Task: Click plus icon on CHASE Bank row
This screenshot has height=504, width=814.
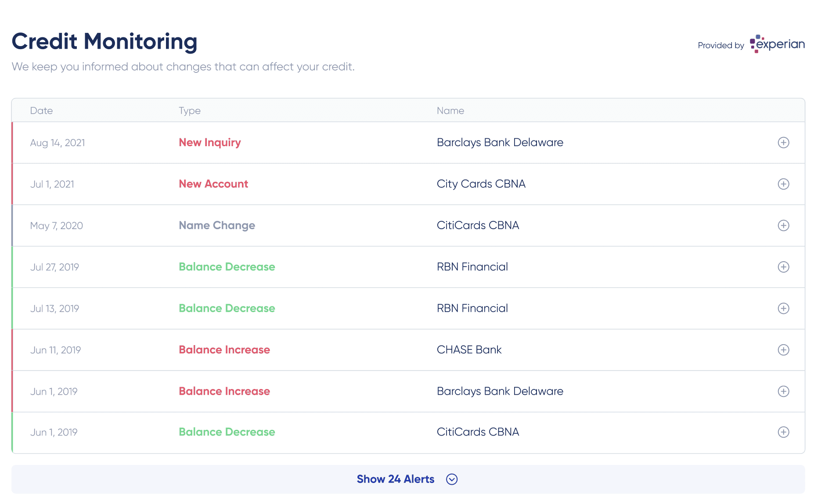Action: tap(783, 350)
